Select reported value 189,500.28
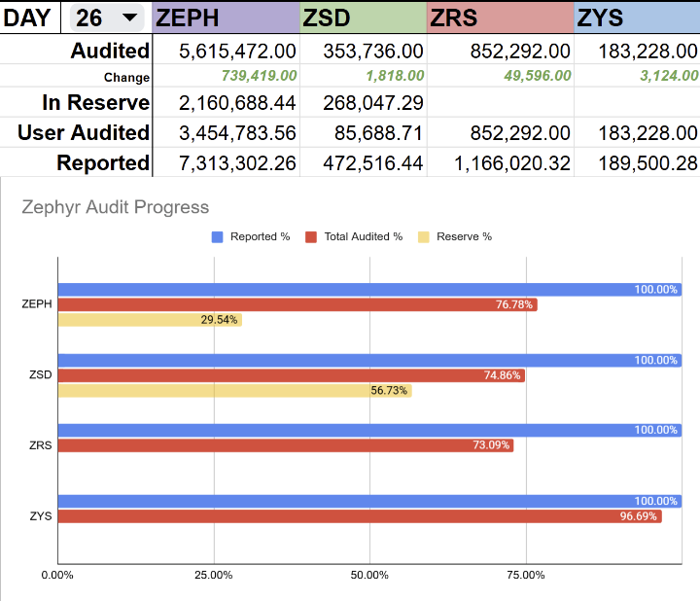700x601 pixels. (x=647, y=163)
